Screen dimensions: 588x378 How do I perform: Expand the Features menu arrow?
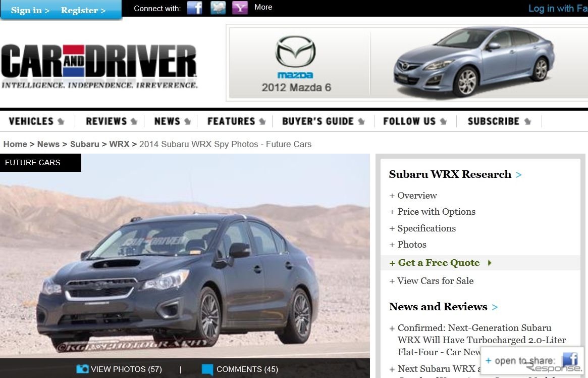[262, 121]
